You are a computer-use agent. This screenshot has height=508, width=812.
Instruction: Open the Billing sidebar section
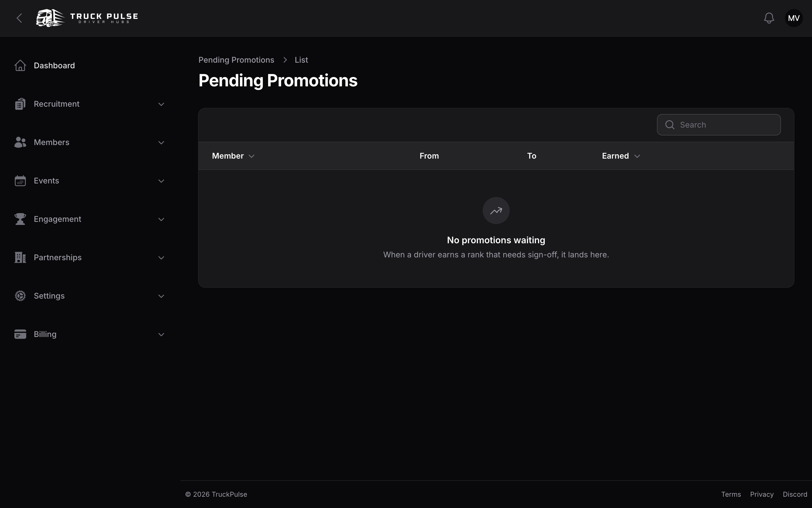(90, 334)
